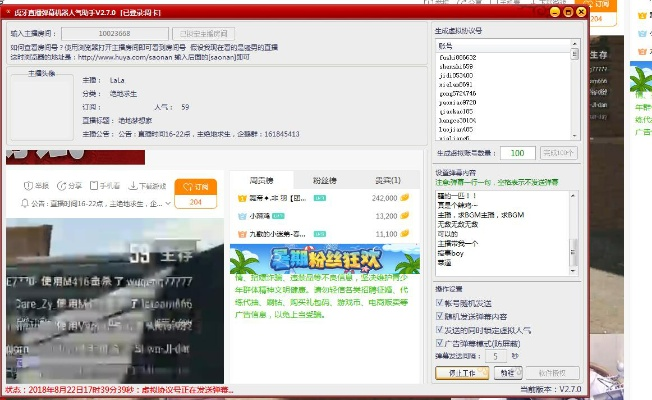The image size is (652, 400).
Task: Click the 分享 share icon
Action: coord(62,186)
